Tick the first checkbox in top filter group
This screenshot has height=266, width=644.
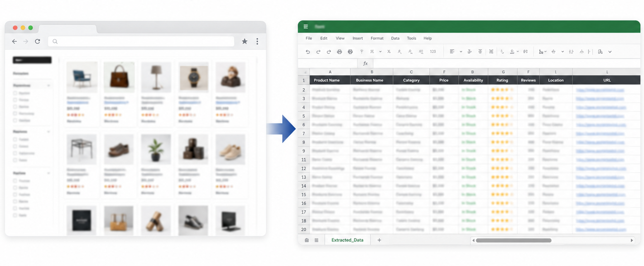15,93
